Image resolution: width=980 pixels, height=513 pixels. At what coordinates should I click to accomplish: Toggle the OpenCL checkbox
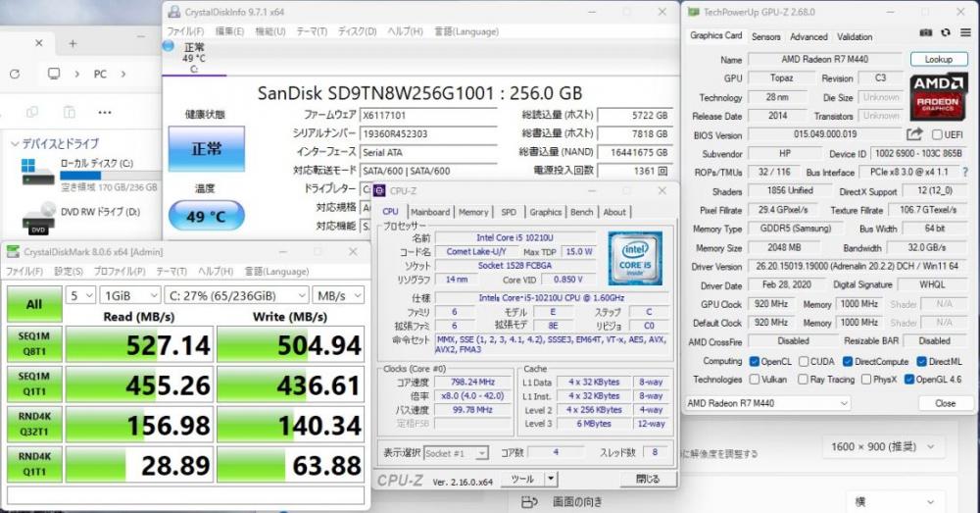coord(754,361)
